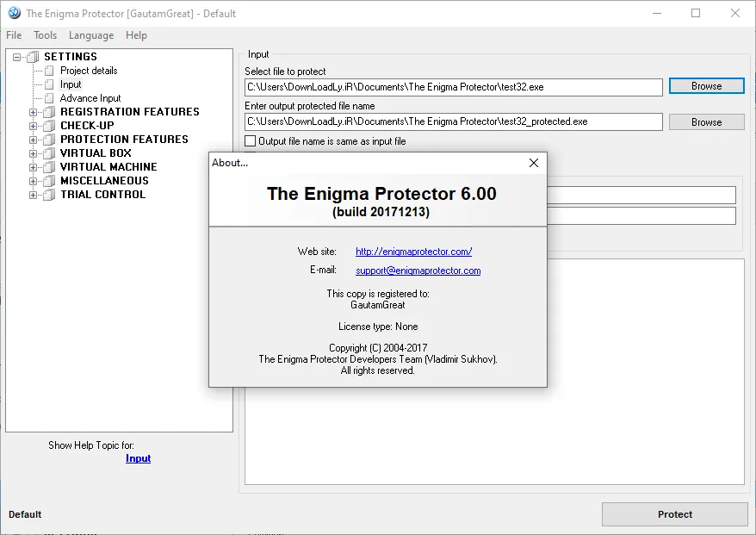Select the VIRTUAL BOX label
The width and height of the screenshot is (756, 535).
click(x=96, y=153)
